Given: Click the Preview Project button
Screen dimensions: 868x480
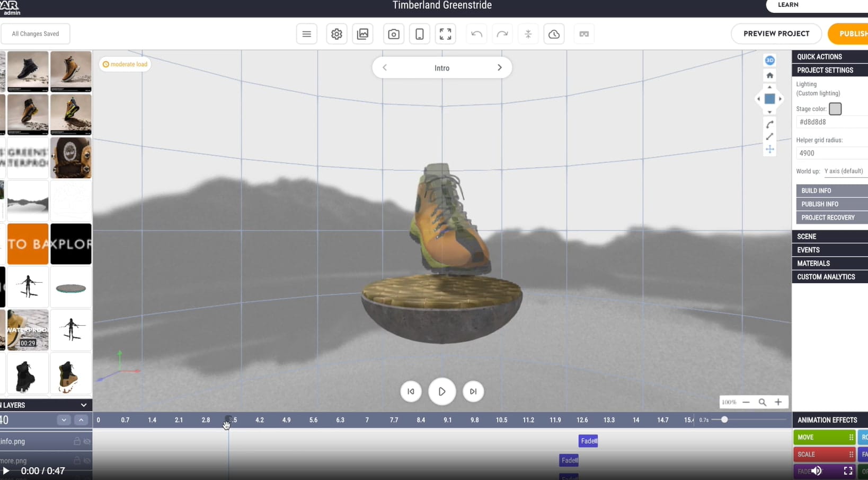Looking at the screenshot, I should pos(776,34).
